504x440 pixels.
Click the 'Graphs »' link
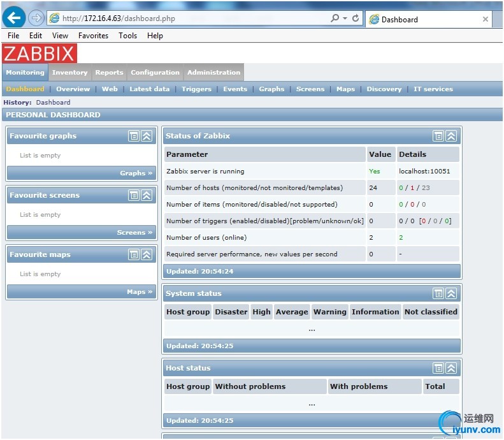[x=136, y=173]
